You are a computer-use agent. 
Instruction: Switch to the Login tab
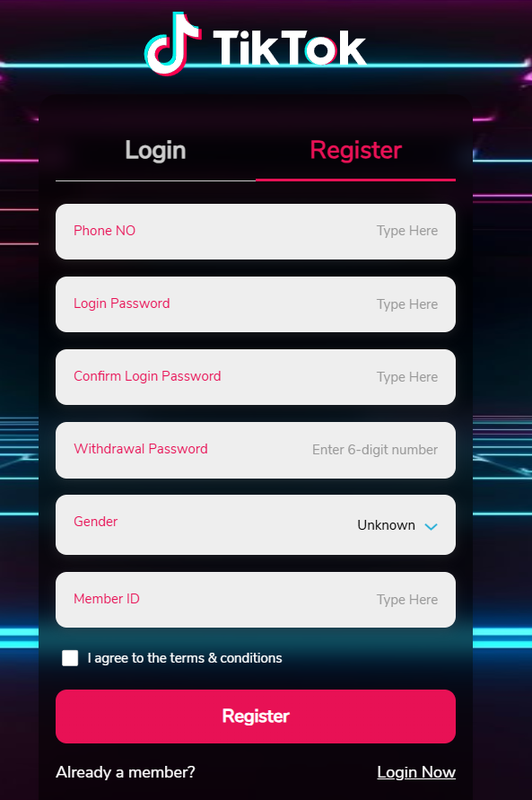tap(155, 151)
